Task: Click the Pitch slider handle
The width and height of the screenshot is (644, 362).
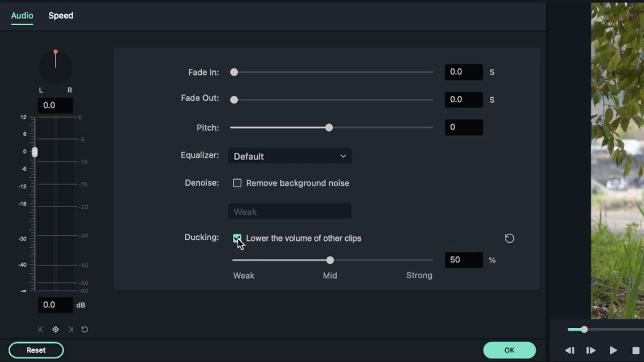Action: tap(329, 128)
